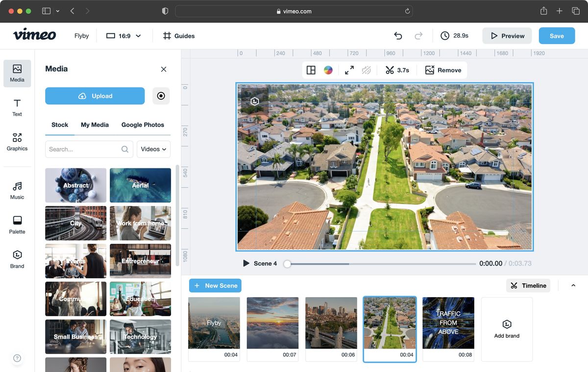The height and width of the screenshot is (372, 588).
Task: Save the project
Action: [x=557, y=36]
